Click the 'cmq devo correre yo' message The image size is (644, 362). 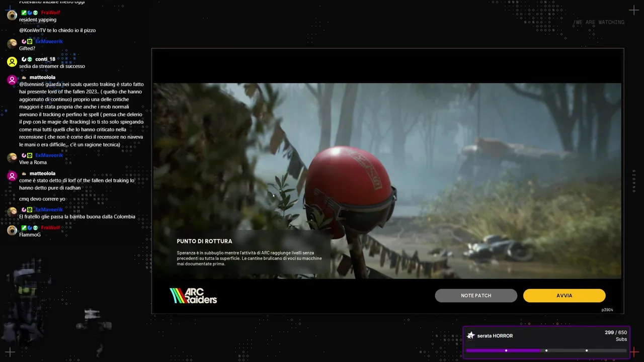click(42, 199)
